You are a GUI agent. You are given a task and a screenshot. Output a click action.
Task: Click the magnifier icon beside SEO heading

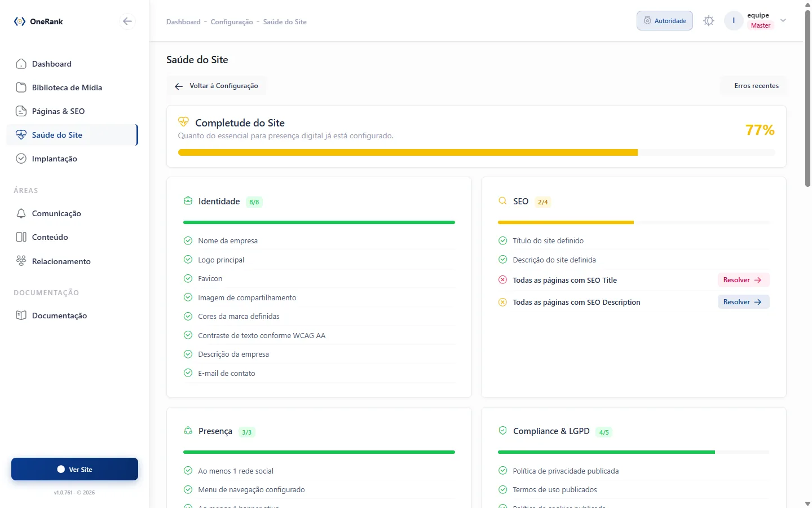tap(502, 201)
